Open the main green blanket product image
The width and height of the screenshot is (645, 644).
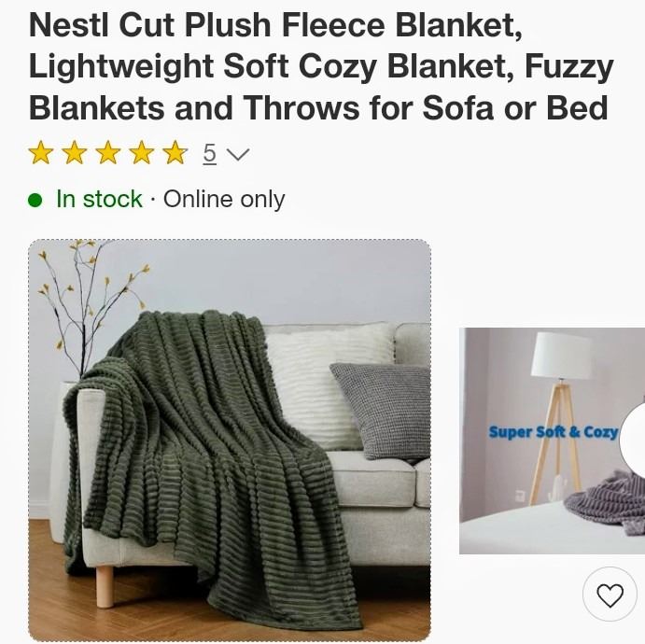tap(230, 440)
